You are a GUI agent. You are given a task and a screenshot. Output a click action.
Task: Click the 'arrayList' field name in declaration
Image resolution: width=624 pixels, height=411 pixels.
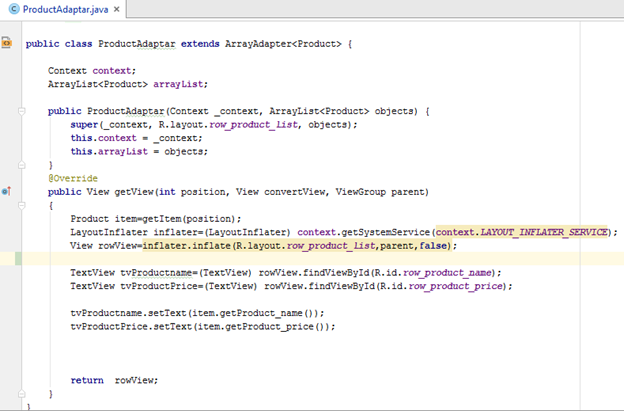pos(178,84)
